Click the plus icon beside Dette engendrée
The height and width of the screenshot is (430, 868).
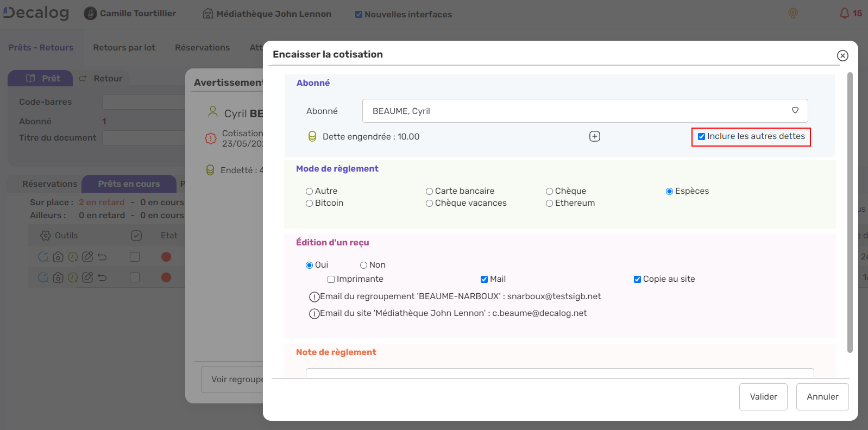[x=595, y=136]
